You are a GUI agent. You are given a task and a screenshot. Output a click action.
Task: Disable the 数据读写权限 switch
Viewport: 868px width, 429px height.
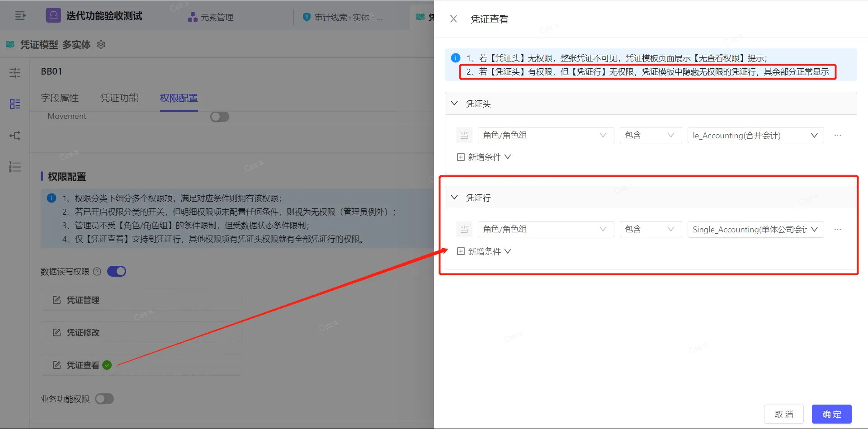[x=117, y=271]
